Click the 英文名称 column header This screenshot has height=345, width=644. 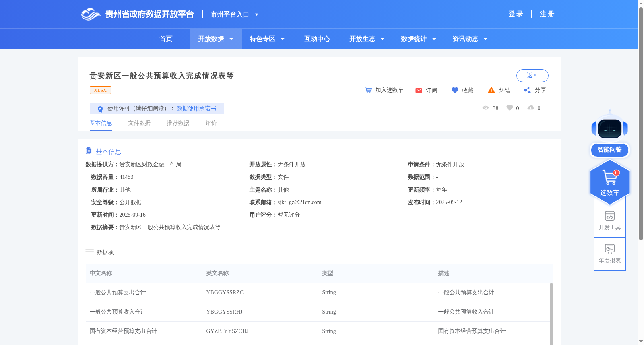(x=217, y=273)
